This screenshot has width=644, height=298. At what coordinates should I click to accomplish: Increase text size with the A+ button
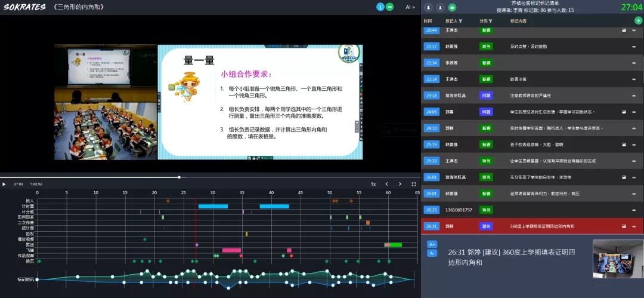[x=432, y=244]
